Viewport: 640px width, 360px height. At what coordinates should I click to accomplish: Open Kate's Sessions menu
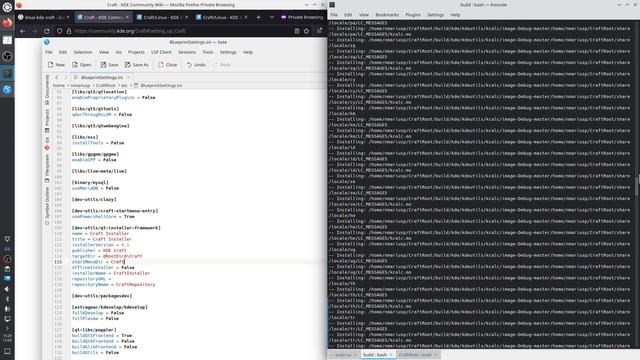point(187,52)
